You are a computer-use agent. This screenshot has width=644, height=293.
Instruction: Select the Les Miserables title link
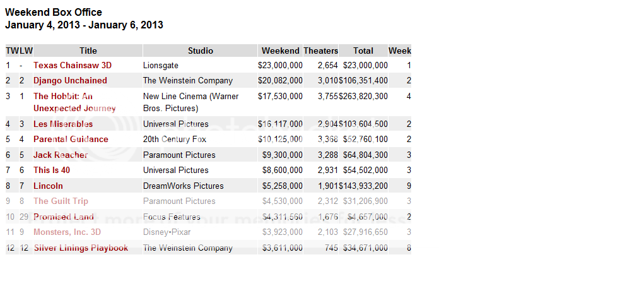63,124
